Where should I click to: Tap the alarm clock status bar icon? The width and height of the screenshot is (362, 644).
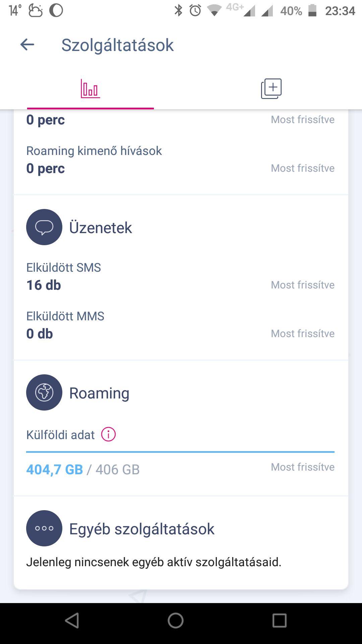click(195, 11)
